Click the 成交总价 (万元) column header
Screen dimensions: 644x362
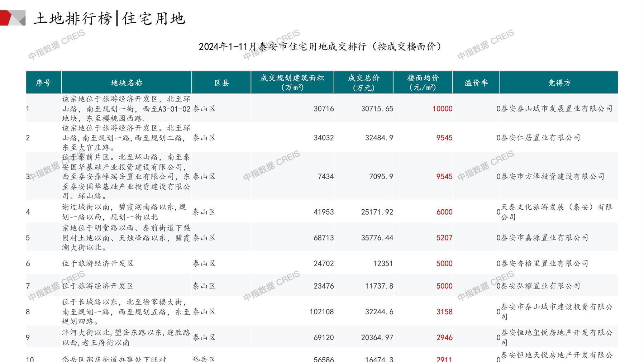click(x=363, y=83)
